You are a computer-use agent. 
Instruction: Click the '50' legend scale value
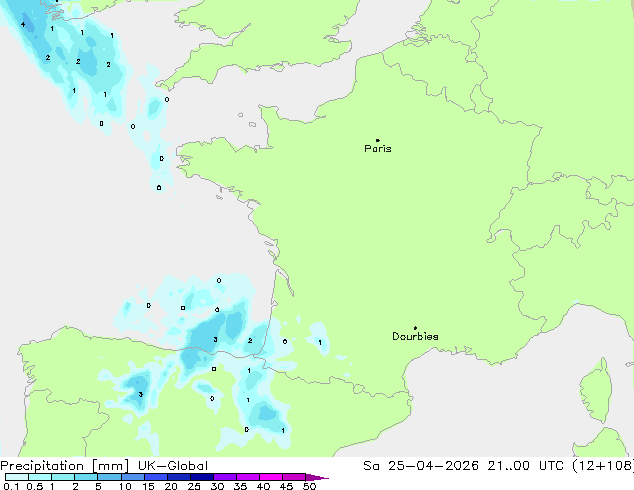tap(309, 486)
